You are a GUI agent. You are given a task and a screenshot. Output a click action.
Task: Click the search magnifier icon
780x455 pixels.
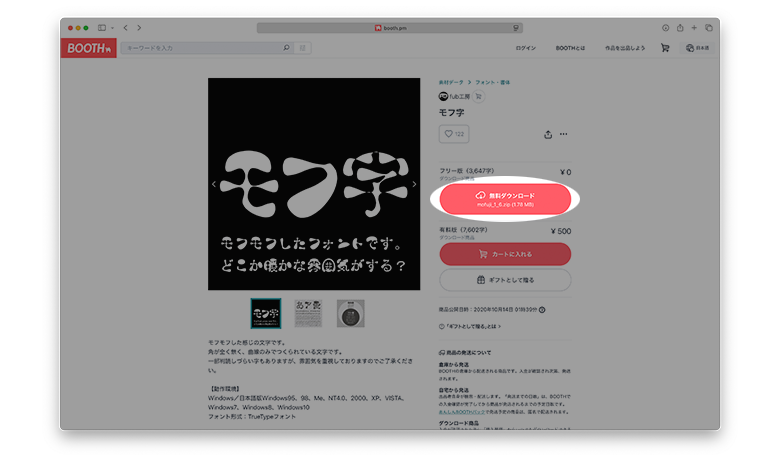click(x=287, y=48)
